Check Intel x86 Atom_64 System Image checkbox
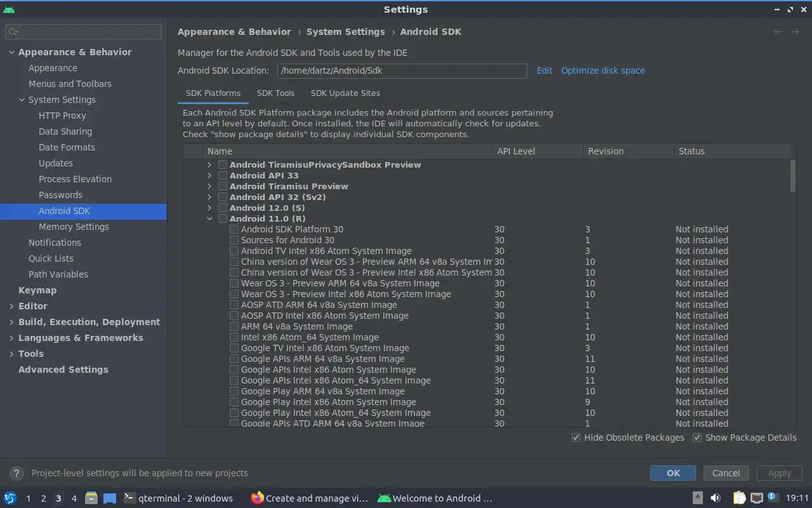Screen dimensions: 812x508 [234, 337]
